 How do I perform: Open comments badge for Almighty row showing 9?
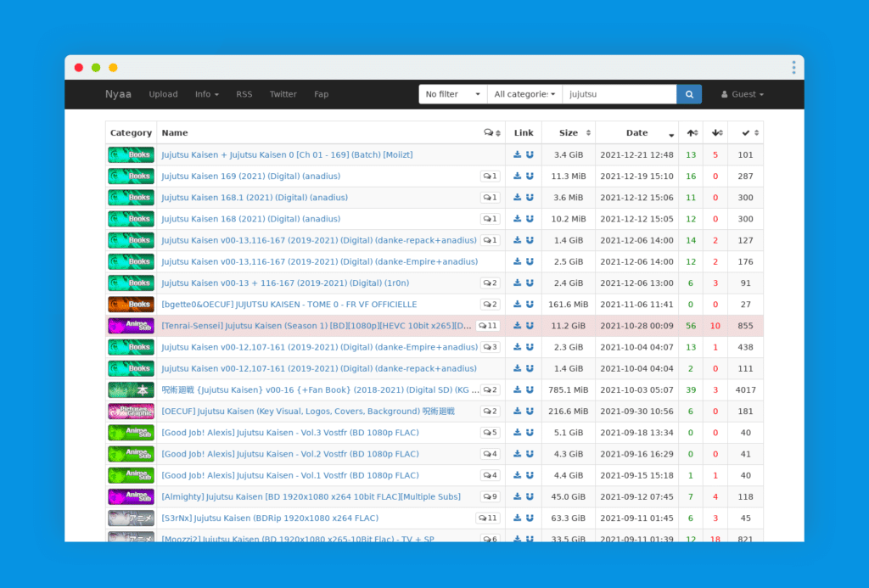click(490, 496)
